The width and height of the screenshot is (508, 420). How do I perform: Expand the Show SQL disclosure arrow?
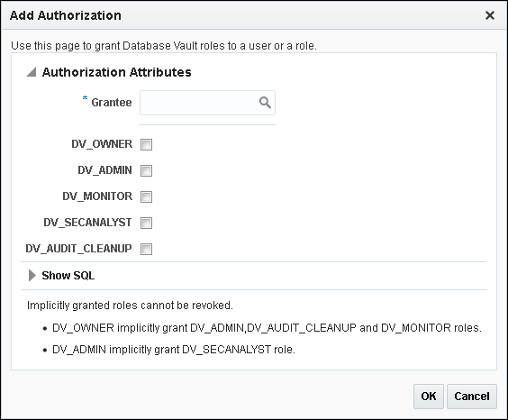(x=32, y=276)
